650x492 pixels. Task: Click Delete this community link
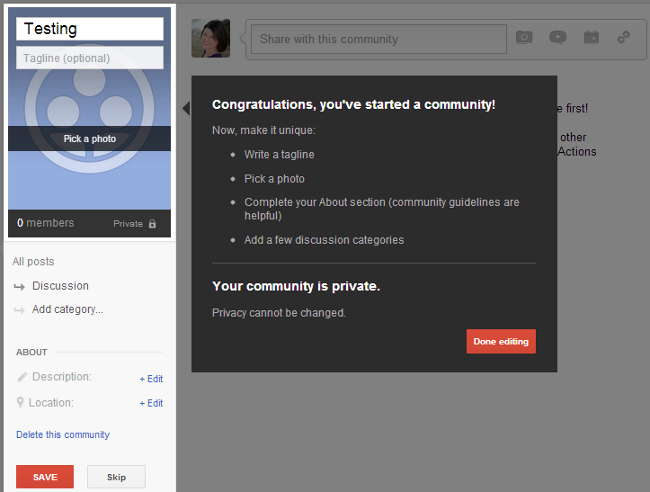pos(63,434)
